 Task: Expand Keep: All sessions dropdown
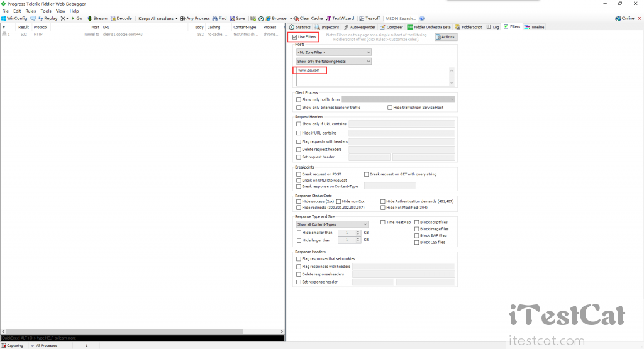pos(158,18)
